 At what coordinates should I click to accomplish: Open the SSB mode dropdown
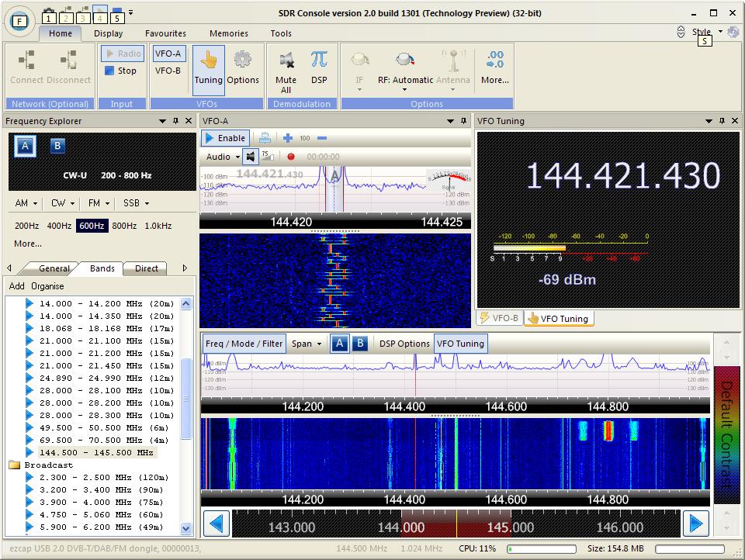[137, 203]
